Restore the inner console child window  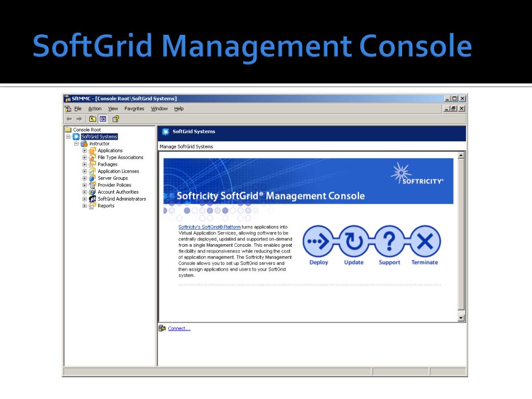coord(454,109)
